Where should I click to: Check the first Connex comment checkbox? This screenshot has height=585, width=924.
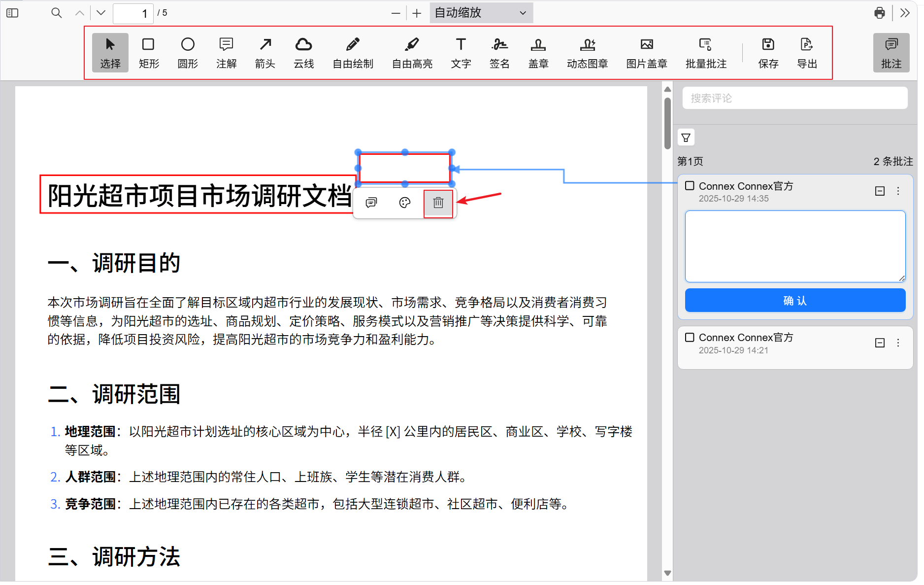(x=690, y=186)
